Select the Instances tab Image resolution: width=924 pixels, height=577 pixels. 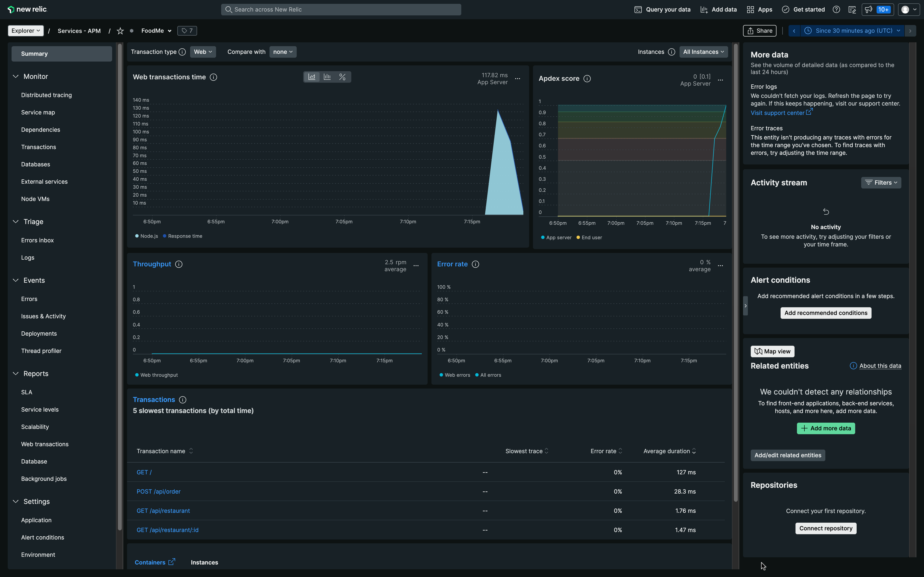coord(204,563)
